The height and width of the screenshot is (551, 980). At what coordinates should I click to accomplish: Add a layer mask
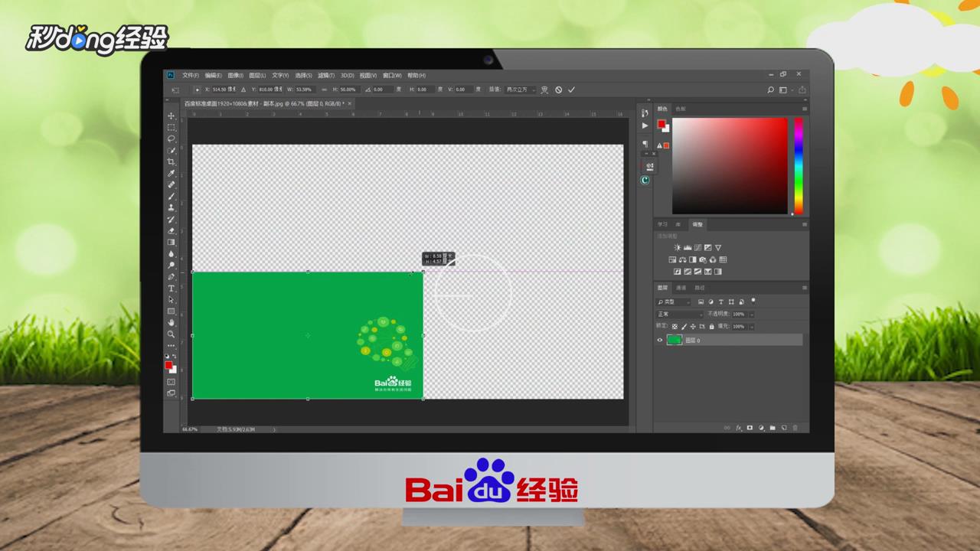[750, 428]
